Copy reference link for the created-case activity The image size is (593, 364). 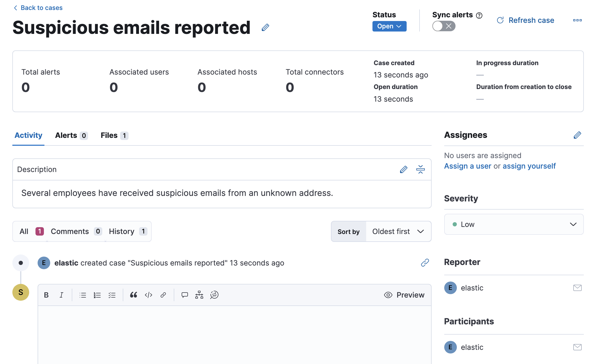click(425, 263)
